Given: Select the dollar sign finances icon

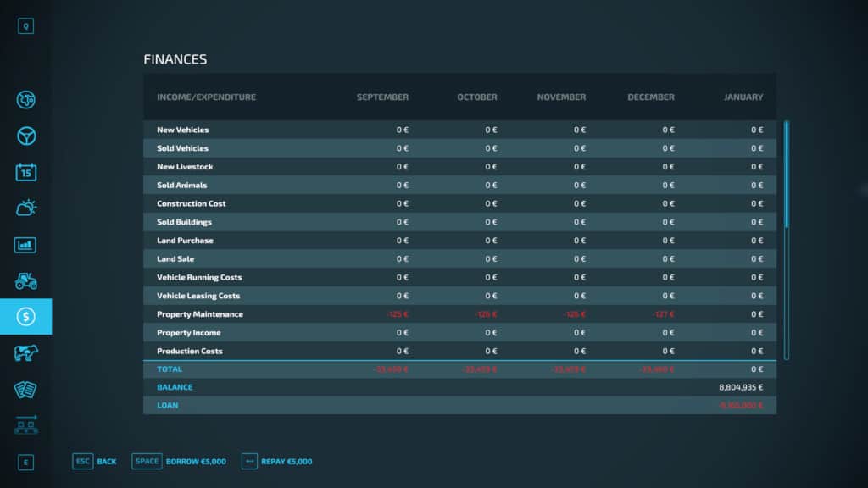Looking at the screenshot, I should click(x=26, y=317).
